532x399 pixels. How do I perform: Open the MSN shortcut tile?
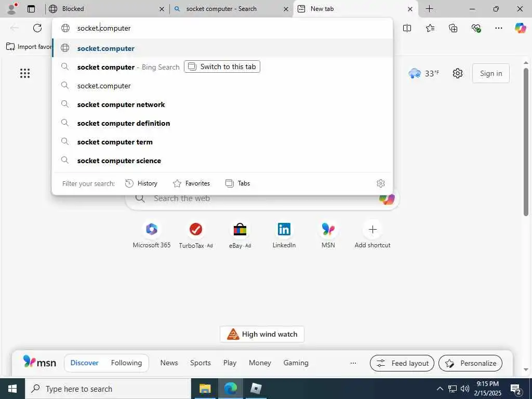pyautogui.click(x=328, y=235)
